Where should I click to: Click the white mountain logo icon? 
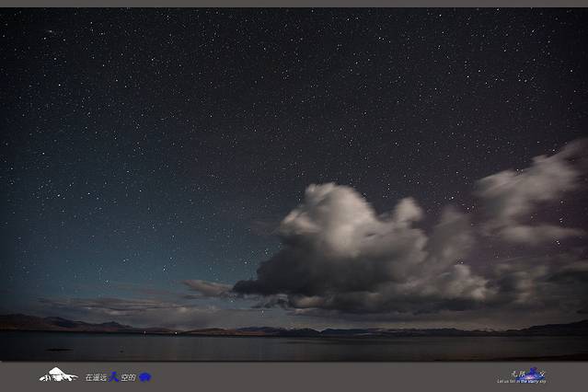pos(58,375)
